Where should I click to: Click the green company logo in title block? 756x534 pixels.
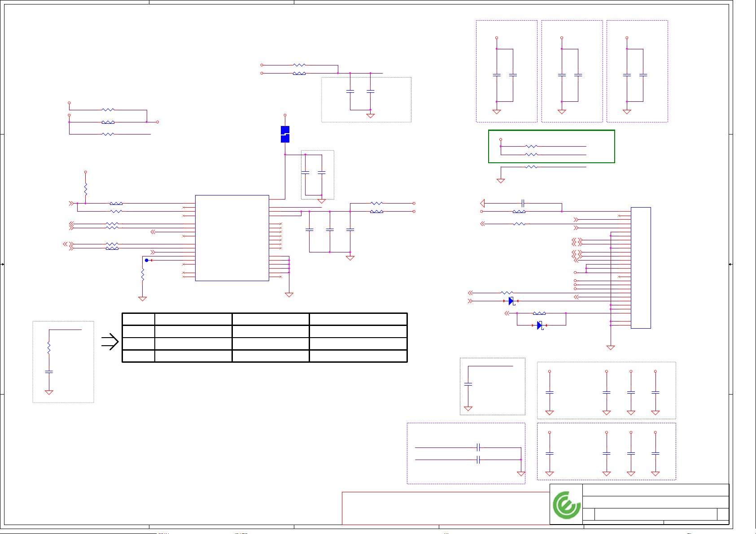coord(566,505)
